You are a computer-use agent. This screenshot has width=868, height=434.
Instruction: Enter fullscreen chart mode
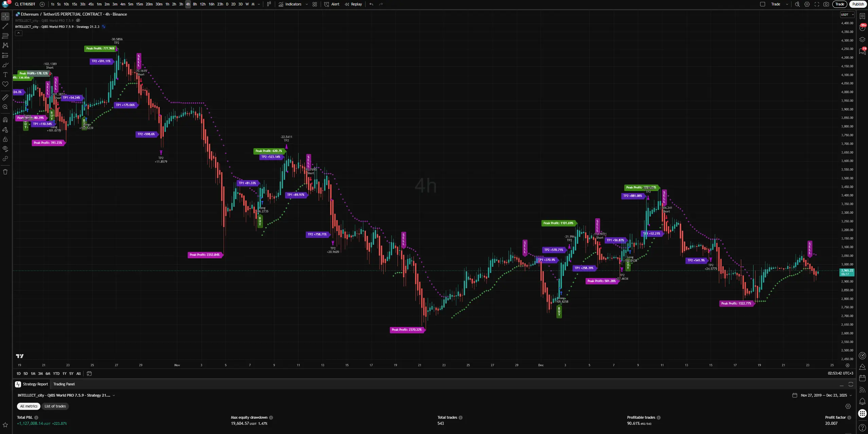click(x=817, y=4)
